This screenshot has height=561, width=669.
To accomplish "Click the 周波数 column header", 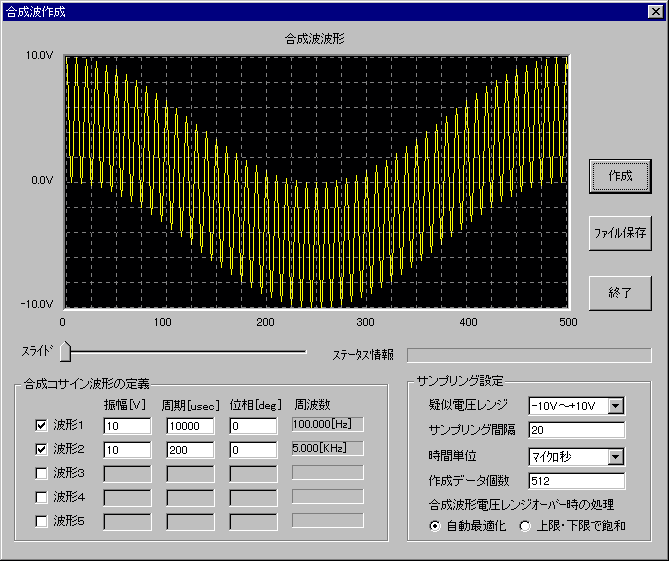I will click(x=312, y=404).
